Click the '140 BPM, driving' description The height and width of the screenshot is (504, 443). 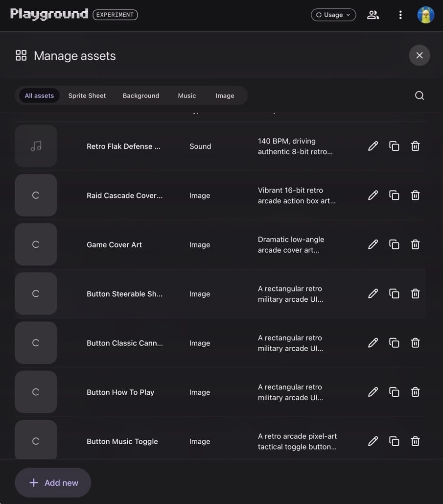286,141
